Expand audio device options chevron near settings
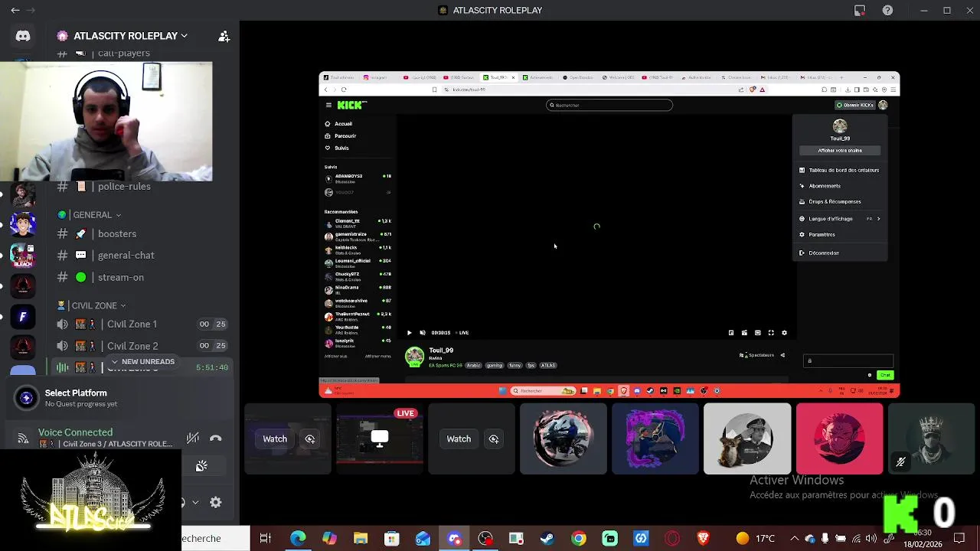Screen dimensions: 980x551 (x=195, y=503)
